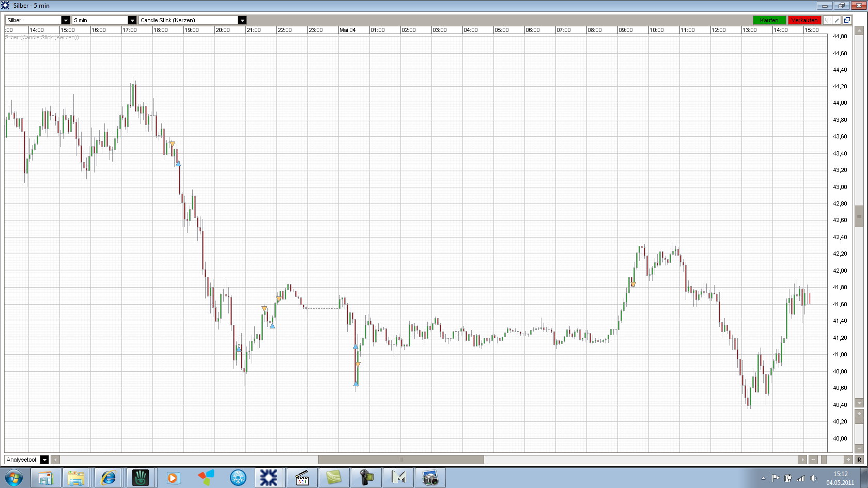
Task: Open the 5 min timeframe dropdown
Action: 104,20
